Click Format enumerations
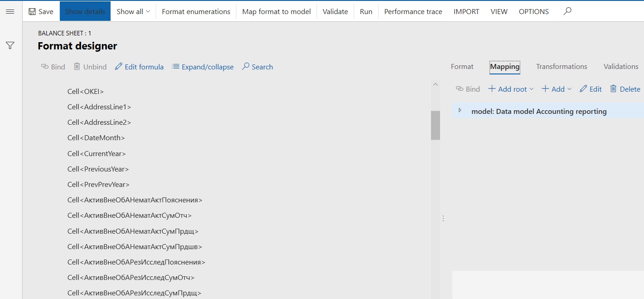Viewport: 644px width, 299px height. tap(196, 11)
